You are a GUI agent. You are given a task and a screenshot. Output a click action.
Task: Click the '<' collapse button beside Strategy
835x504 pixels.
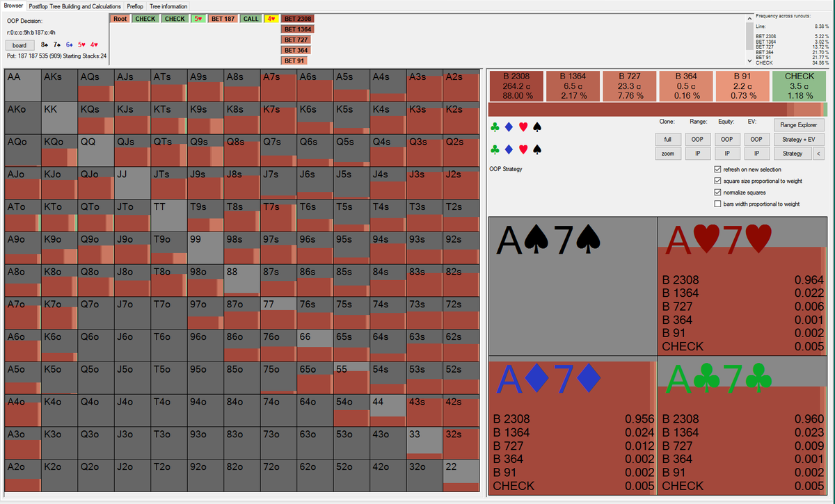pos(818,154)
